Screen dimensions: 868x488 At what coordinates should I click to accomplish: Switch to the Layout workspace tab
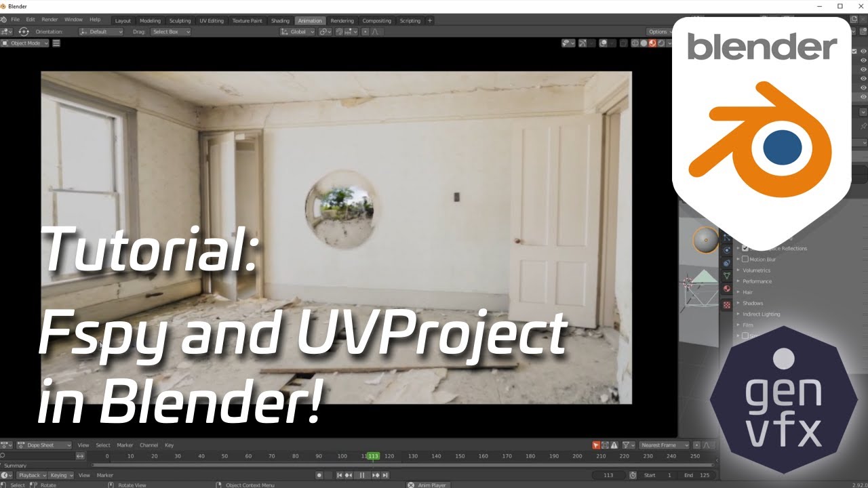click(123, 20)
